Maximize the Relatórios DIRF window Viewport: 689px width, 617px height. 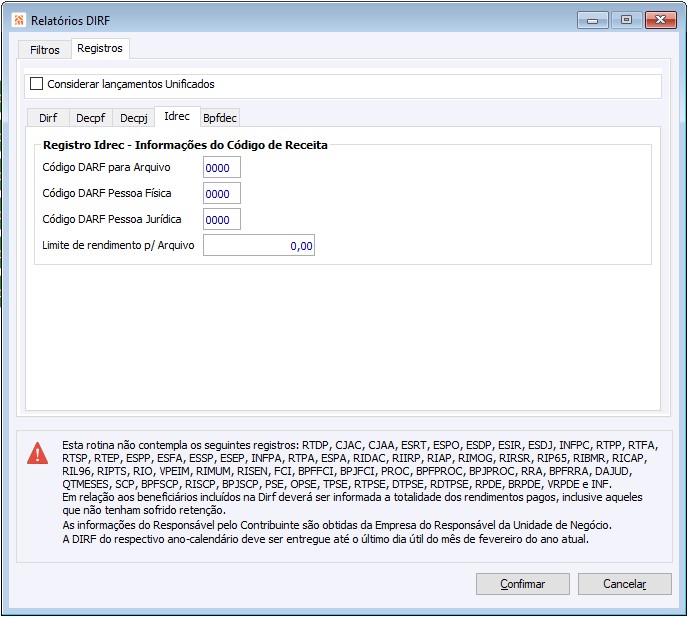click(627, 20)
